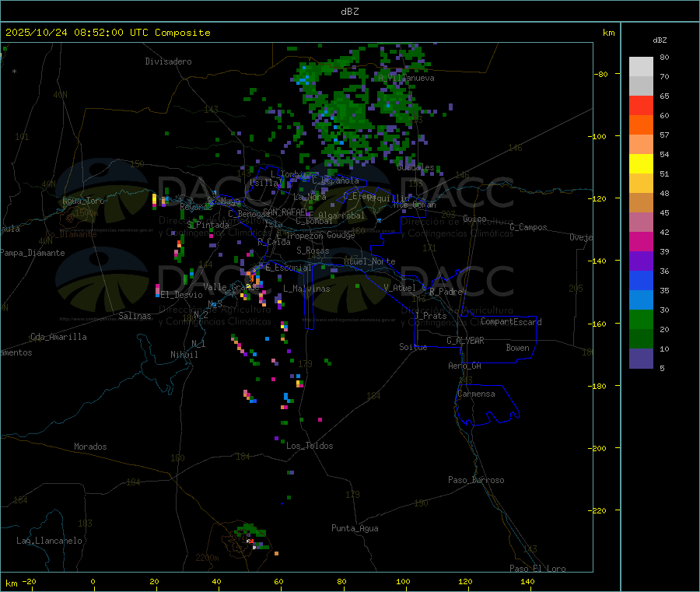Click the bright yellow dBZ legend swatch

[641, 164]
